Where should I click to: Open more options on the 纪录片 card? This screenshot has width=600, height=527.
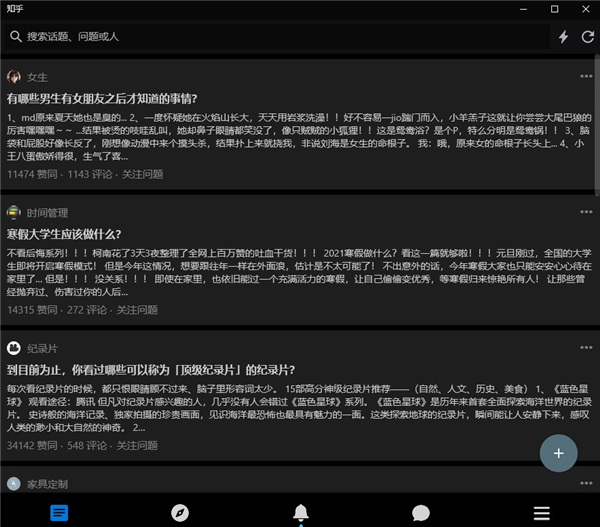point(586,348)
